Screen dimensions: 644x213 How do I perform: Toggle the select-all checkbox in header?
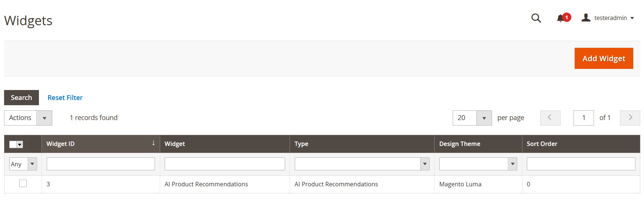coord(13,144)
